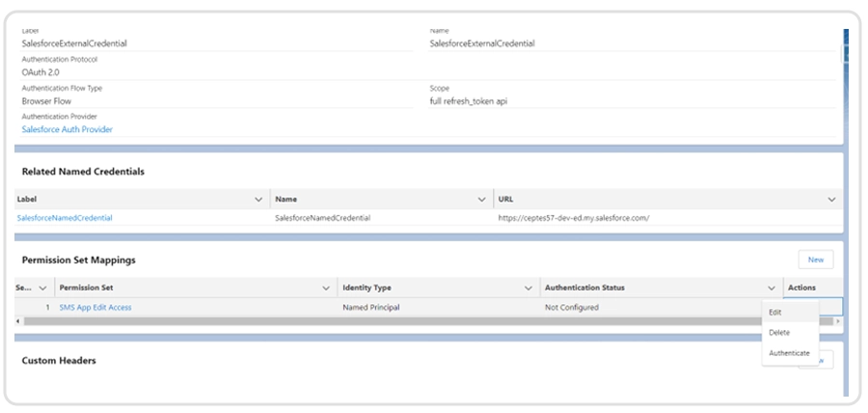Click the ceptes57 Salesforce URL cell
The width and height of the screenshot is (868, 413).
[573, 218]
